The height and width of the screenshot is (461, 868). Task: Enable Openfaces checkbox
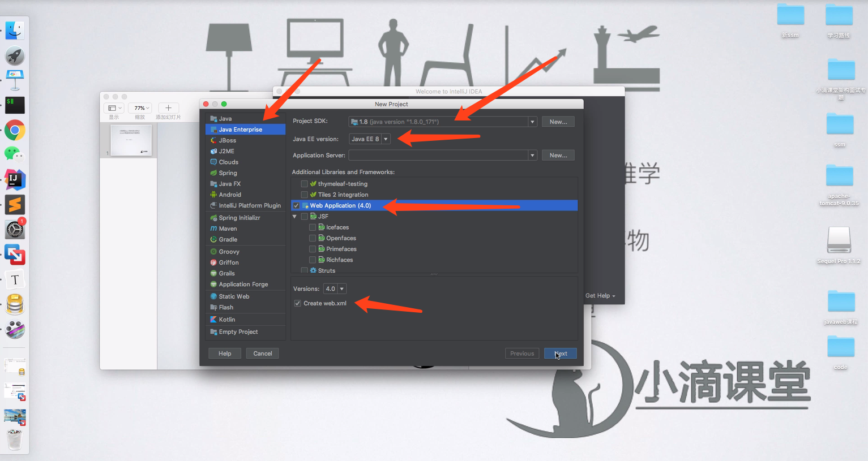[313, 238]
